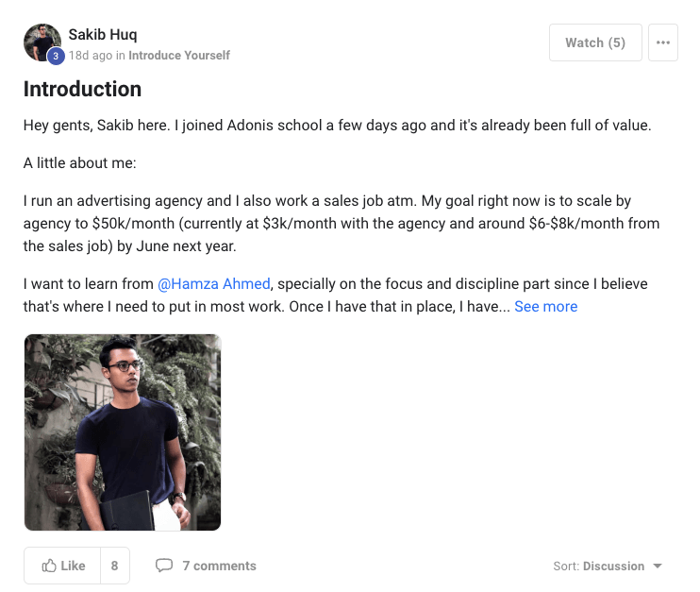Viewport: 700px width, 592px height.
Task: Click the thumbs-up Like icon
Action: pyautogui.click(x=48, y=566)
